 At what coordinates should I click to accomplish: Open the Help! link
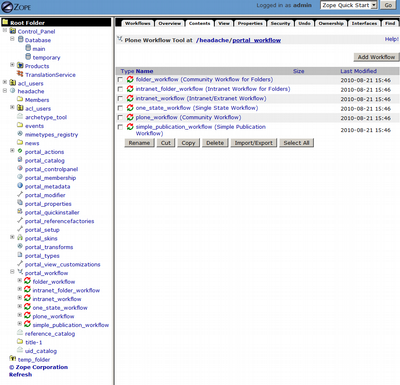pyautogui.click(x=392, y=39)
